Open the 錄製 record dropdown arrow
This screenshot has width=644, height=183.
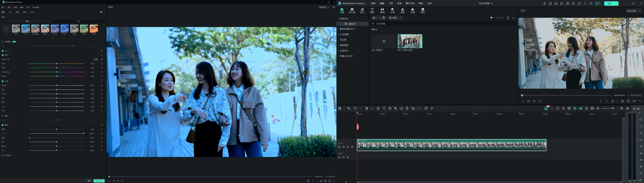(x=401, y=18)
